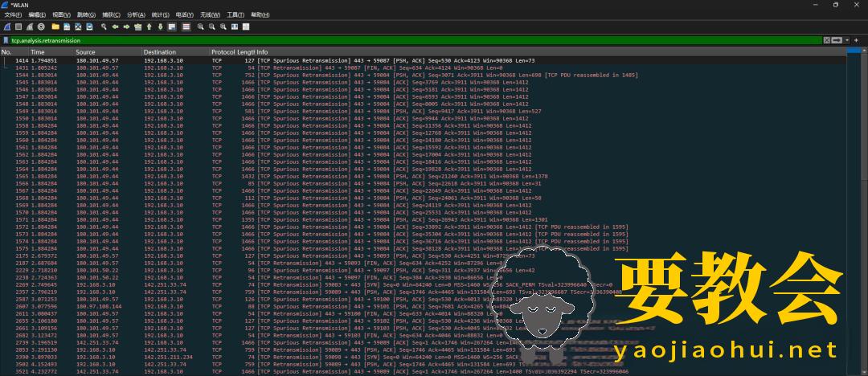Open the 视图(V) menu
868x376 pixels.
[61, 14]
